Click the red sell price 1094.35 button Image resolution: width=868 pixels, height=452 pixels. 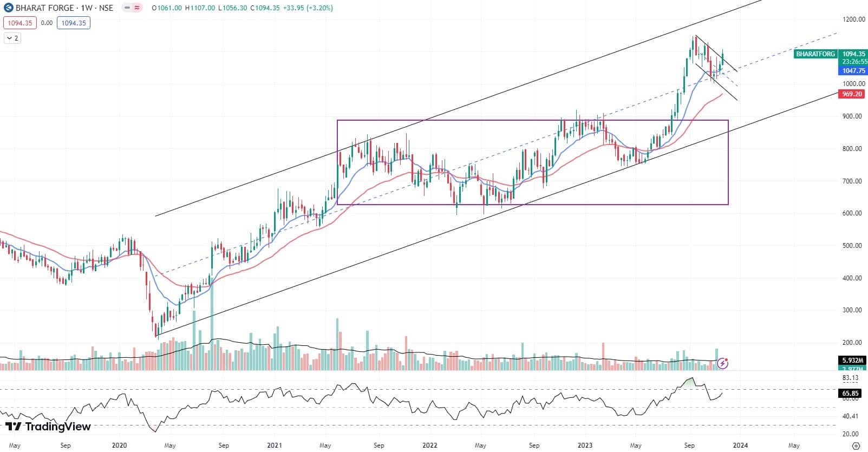tap(19, 23)
